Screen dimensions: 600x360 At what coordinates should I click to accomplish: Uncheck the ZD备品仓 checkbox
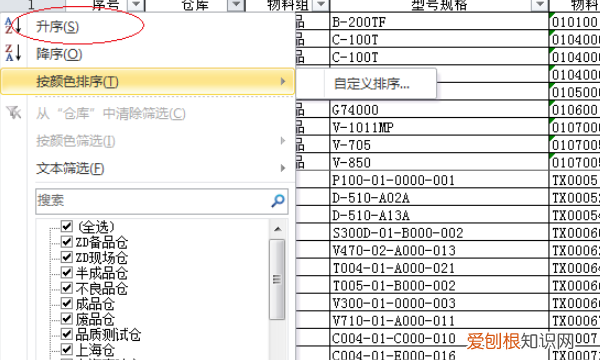(67, 241)
